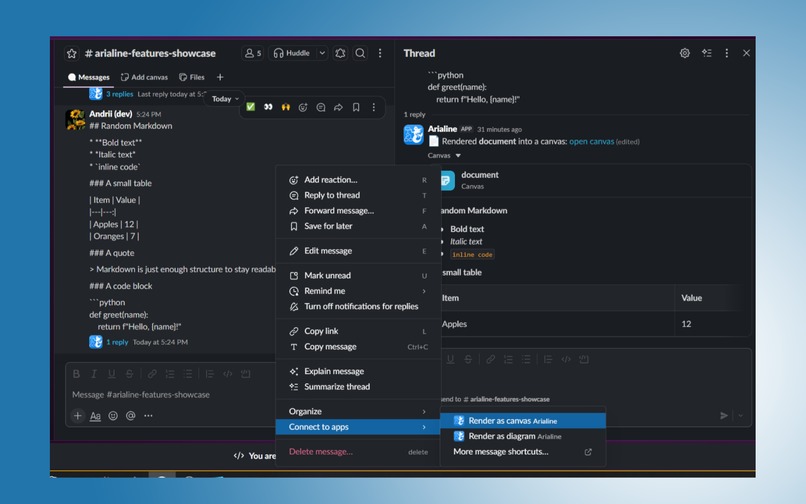Select Render as canvas Arialine shortcut
This screenshot has width=806, height=504.
tap(523, 421)
